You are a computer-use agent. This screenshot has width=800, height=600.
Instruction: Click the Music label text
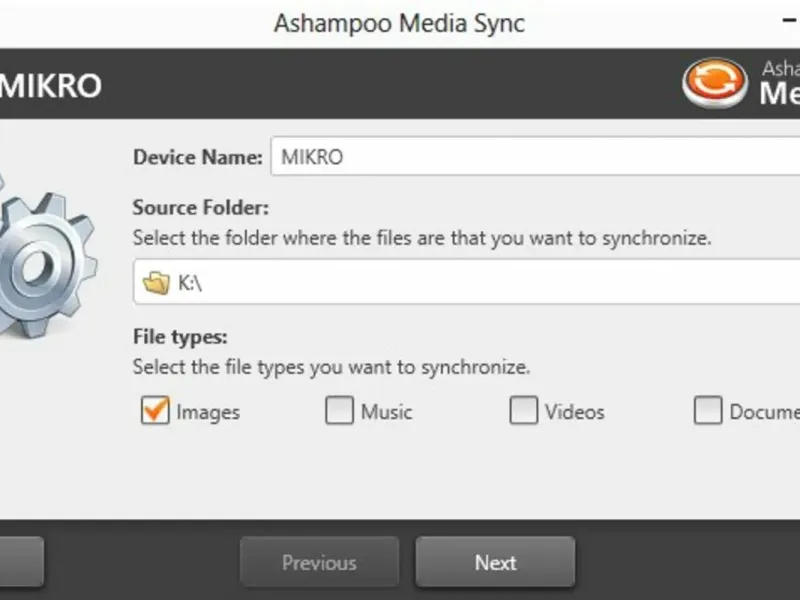click(387, 412)
